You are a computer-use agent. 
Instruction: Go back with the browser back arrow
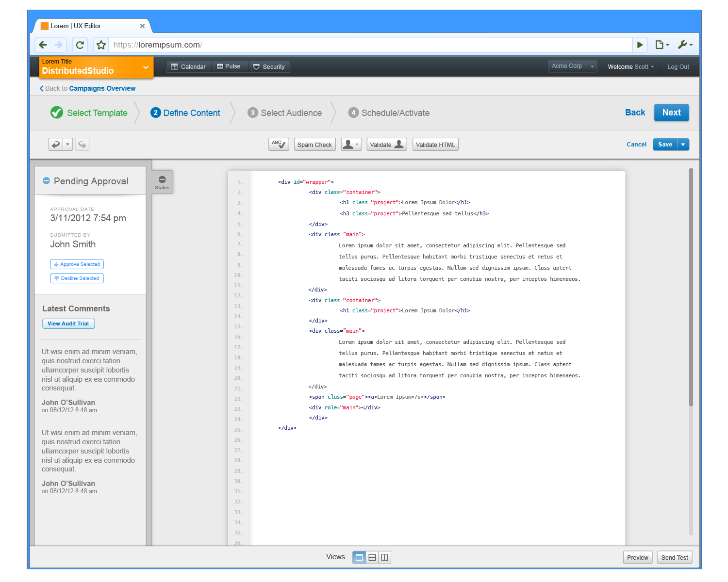click(43, 45)
